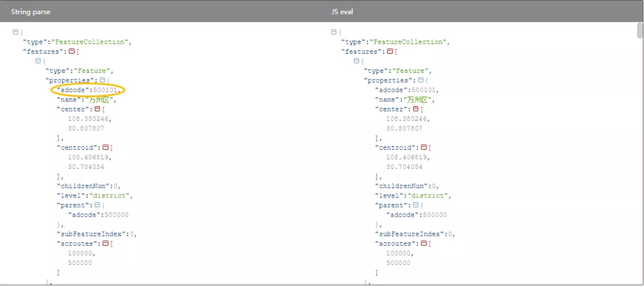
Task: Collapse centroid array in String parse panel
Action: tap(105, 147)
